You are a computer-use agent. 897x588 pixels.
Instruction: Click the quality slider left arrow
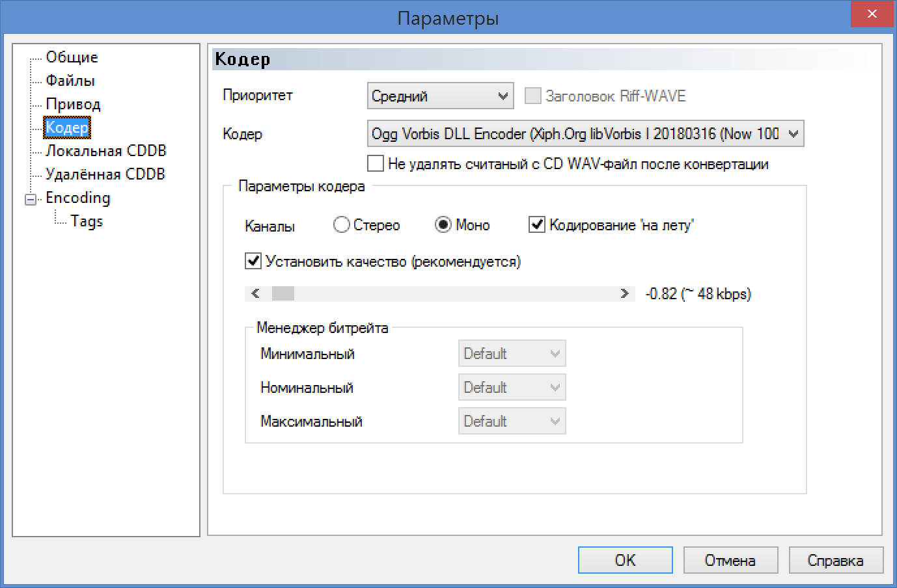tap(255, 294)
